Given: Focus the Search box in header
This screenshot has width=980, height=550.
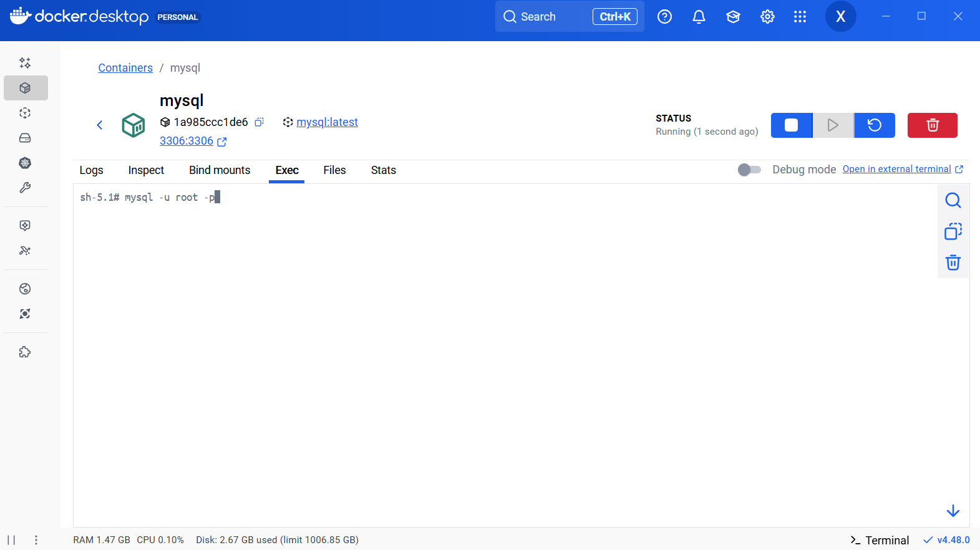Looking at the screenshot, I should coord(570,17).
